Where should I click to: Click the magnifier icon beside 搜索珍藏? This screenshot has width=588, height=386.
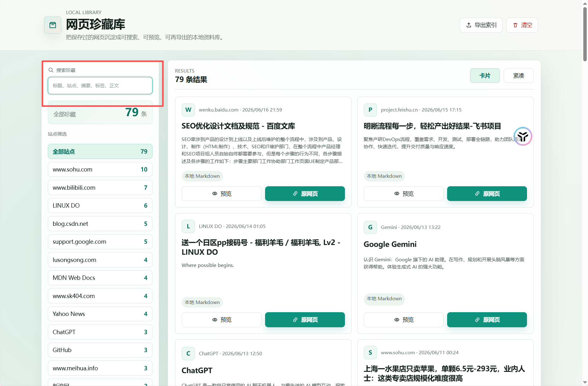[x=51, y=70]
